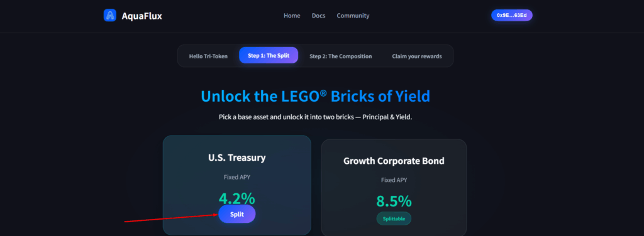Click the Fixed APY label under Growth Corporate Bond
This screenshot has width=644, height=236.
tap(394, 180)
